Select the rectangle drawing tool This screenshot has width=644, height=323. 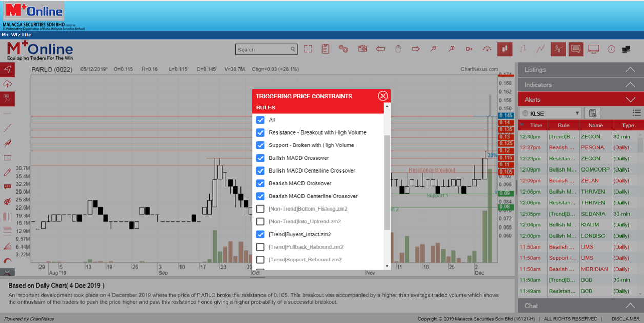(x=7, y=158)
